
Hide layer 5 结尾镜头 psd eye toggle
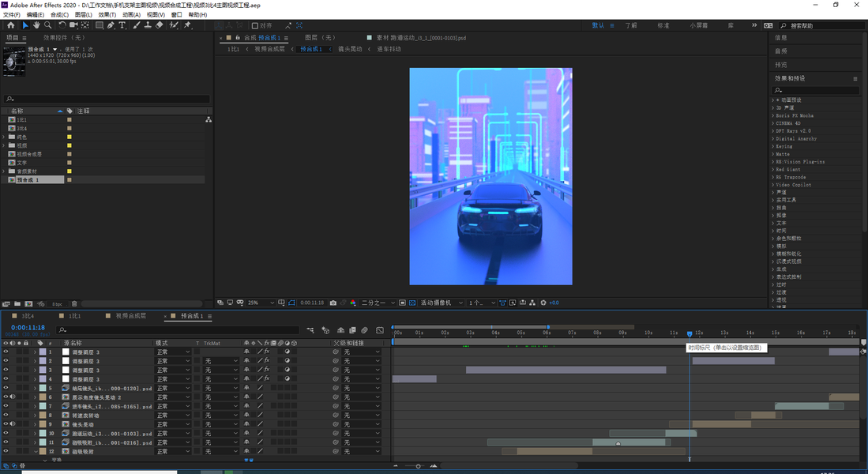[x=6, y=388]
